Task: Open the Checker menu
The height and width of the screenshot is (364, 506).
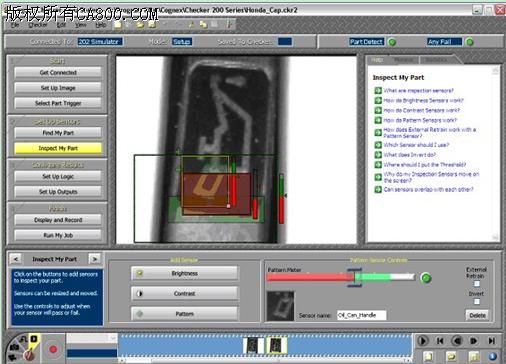Action: [x=37, y=25]
